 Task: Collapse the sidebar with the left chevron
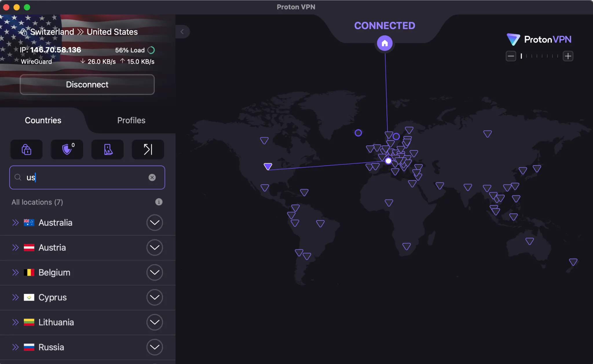pos(182,32)
